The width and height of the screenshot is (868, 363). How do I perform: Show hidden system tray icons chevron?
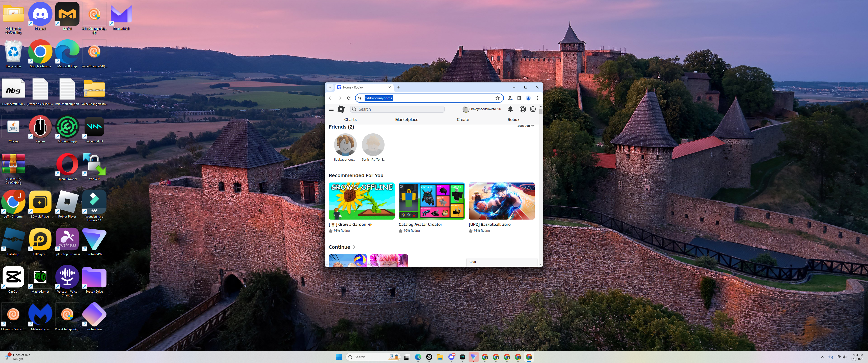pyautogui.click(x=823, y=357)
